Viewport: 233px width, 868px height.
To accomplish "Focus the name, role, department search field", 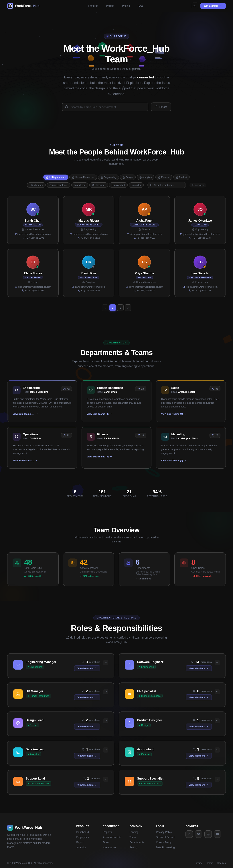I will pos(105,107).
